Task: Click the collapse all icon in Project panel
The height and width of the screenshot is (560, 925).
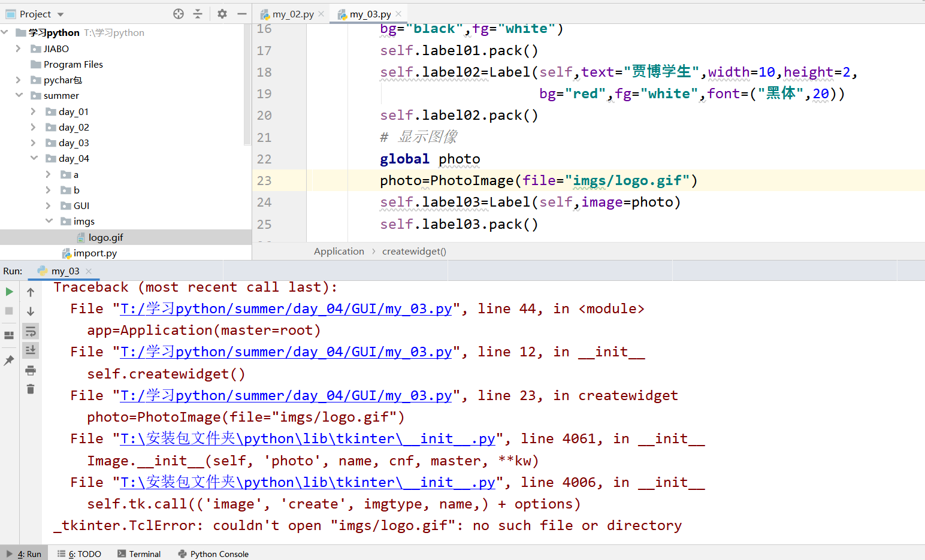Action: tap(198, 14)
